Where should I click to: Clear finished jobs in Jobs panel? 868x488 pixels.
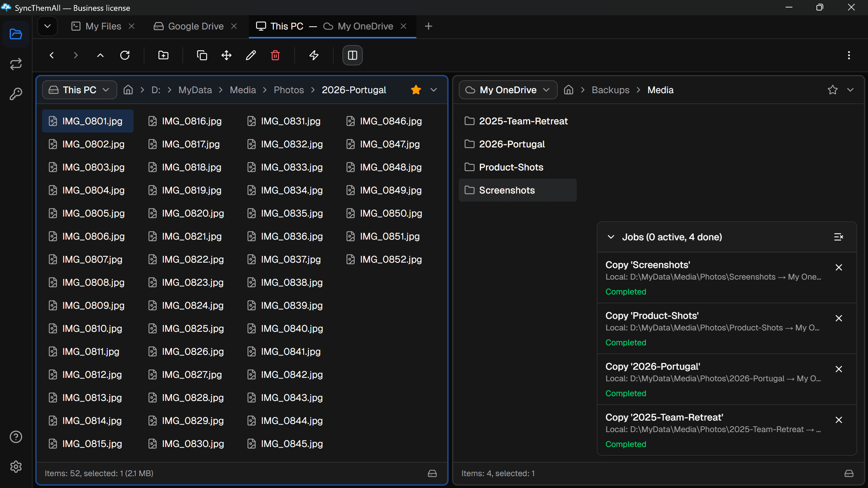click(839, 237)
